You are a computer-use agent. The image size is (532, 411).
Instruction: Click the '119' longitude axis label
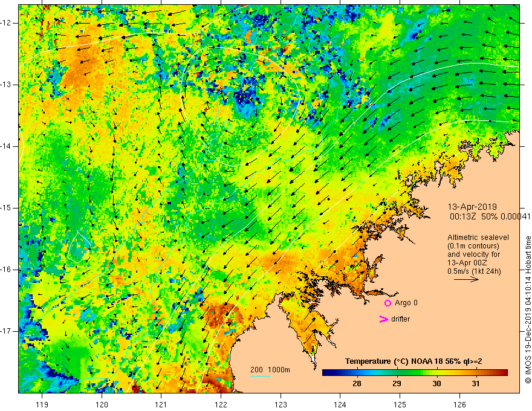[x=42, y=404]
